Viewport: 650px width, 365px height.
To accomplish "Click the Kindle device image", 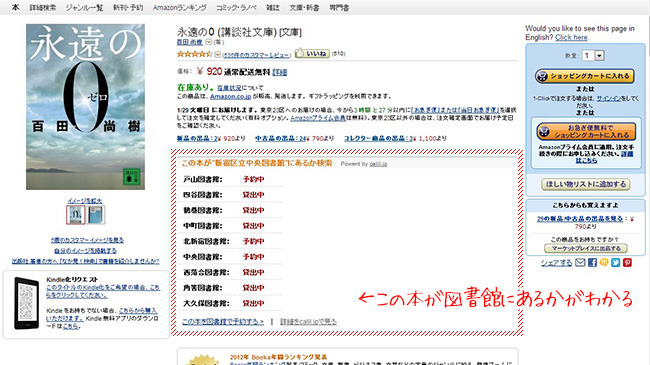I will [27, 304].
